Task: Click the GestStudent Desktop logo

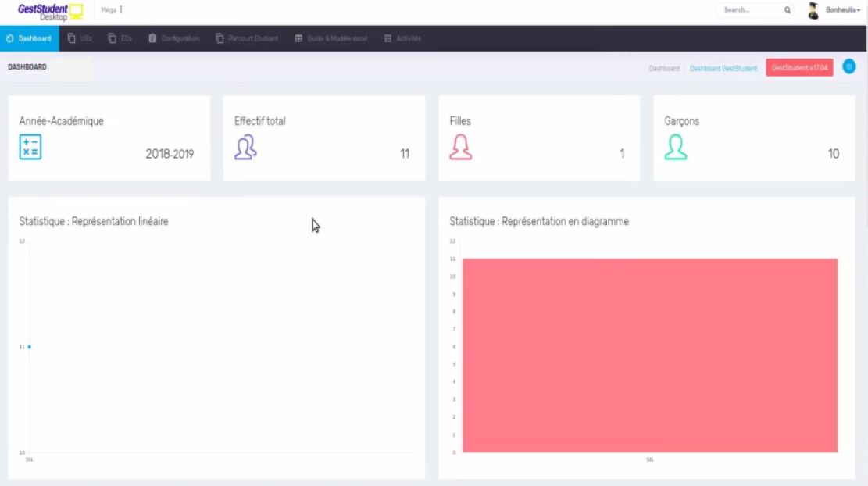Action: pos(50,12)
